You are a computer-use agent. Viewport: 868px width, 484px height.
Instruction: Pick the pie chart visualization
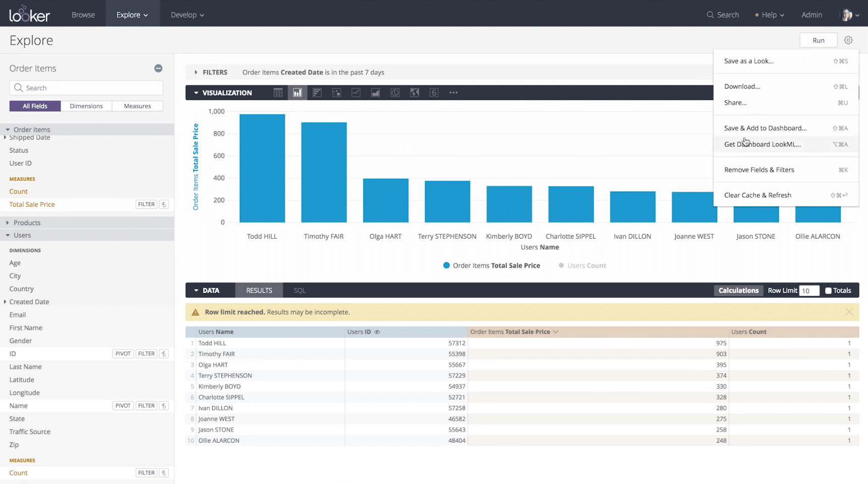pyautogui.click(x=395, y=93)
